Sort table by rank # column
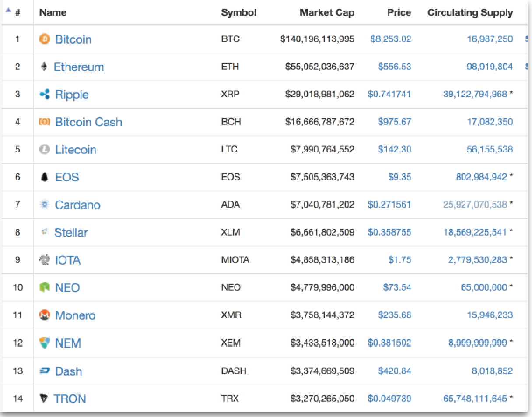Image resolution: width=532 pixels, height=417 pixels. click(17, 13)
